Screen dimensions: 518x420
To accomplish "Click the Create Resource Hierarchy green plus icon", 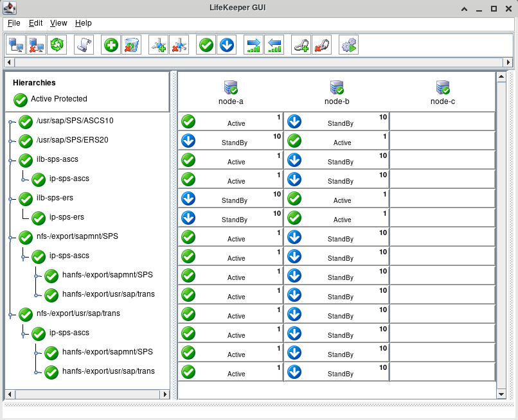I will 111,44.
